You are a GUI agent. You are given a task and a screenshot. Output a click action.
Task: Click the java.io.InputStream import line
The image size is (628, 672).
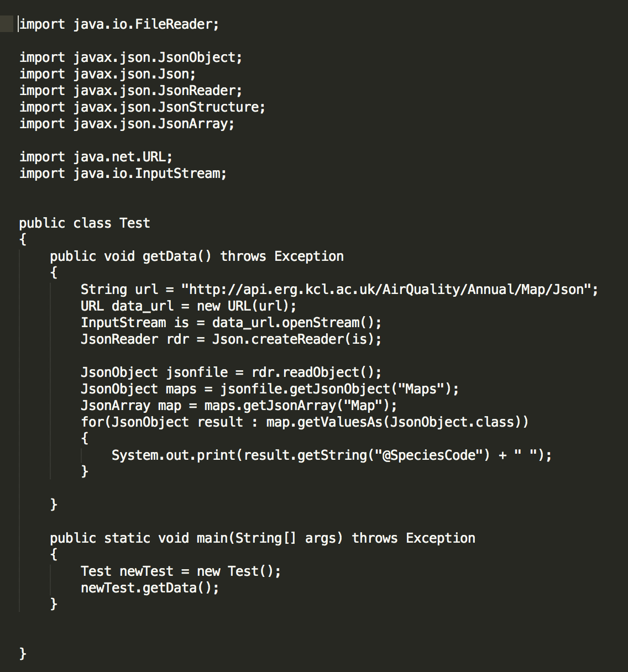123,174
